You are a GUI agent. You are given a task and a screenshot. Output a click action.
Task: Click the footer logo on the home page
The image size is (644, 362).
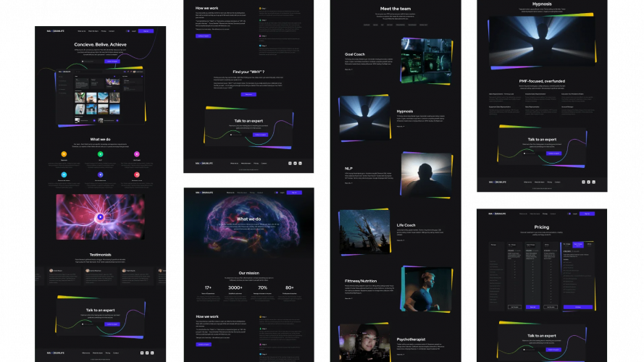(x=56, y=353)
